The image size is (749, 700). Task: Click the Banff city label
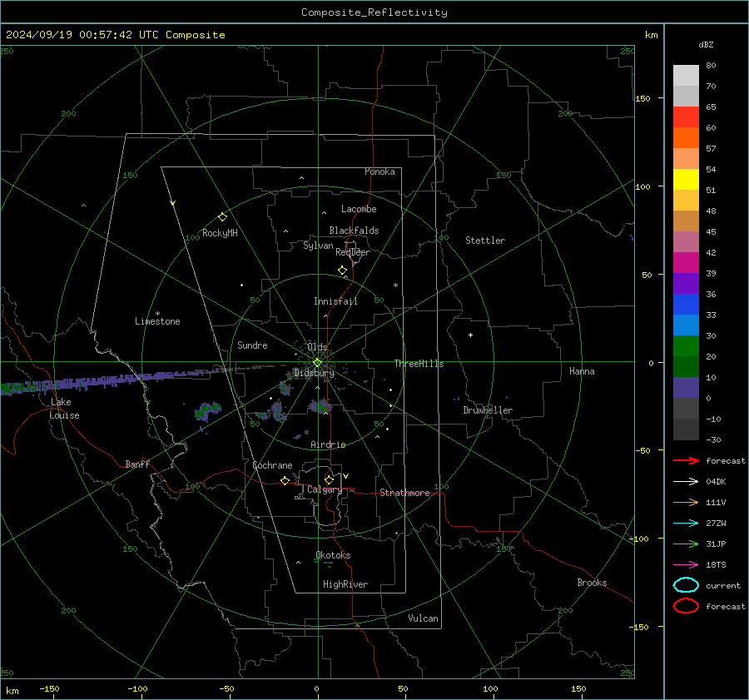[x=137, y=464]
